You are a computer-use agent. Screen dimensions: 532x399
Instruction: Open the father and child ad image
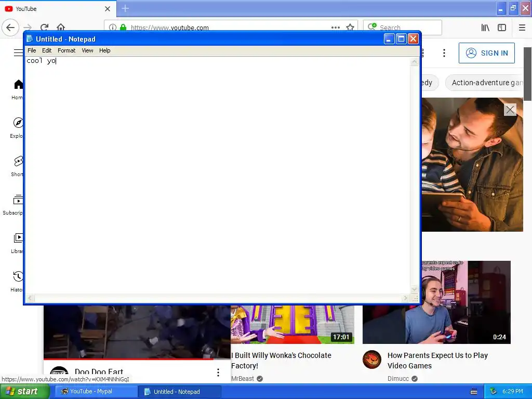(472, 165)
